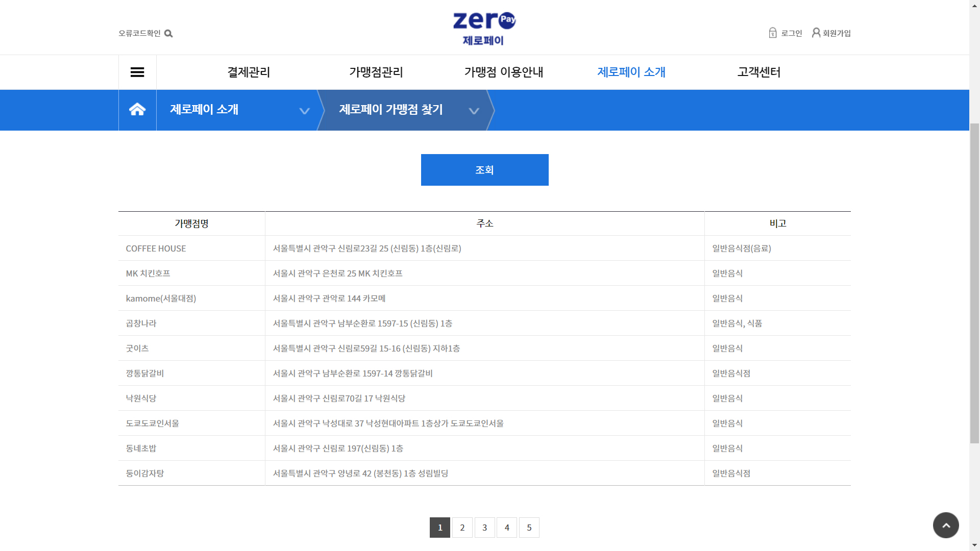This screenshot has height=551, width=980.
Task: Open the hamburger menu icon
Action: pyautogui.click(x=137, y=72)
